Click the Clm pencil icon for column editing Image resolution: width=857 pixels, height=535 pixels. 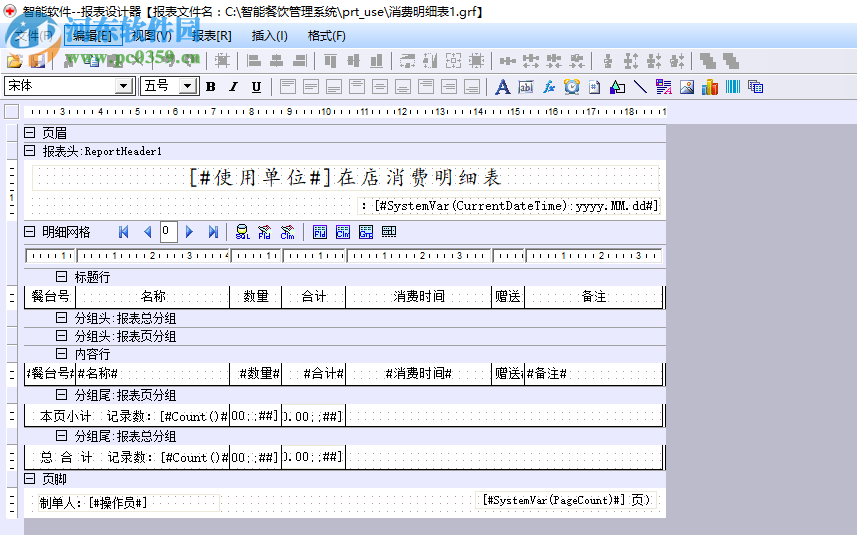coord(287,232)
